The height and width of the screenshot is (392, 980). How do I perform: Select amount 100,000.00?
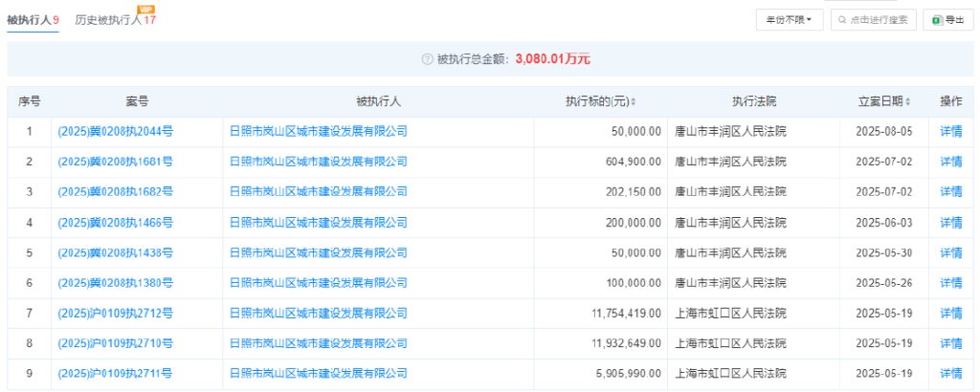(634, 283)
